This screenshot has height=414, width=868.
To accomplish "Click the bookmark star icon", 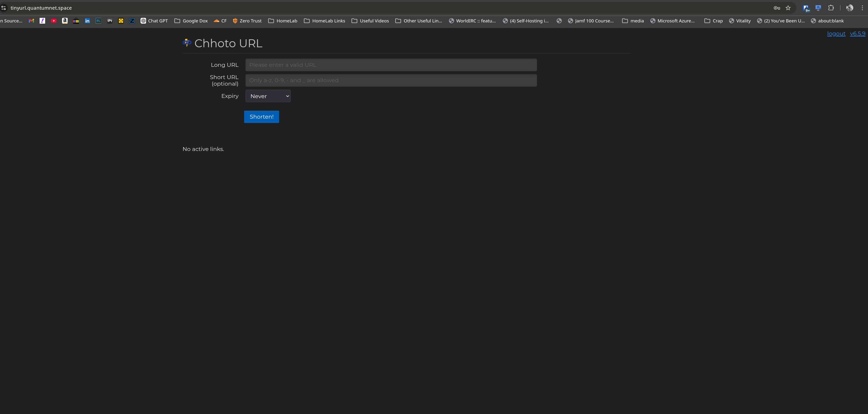I will pos(788,8).
